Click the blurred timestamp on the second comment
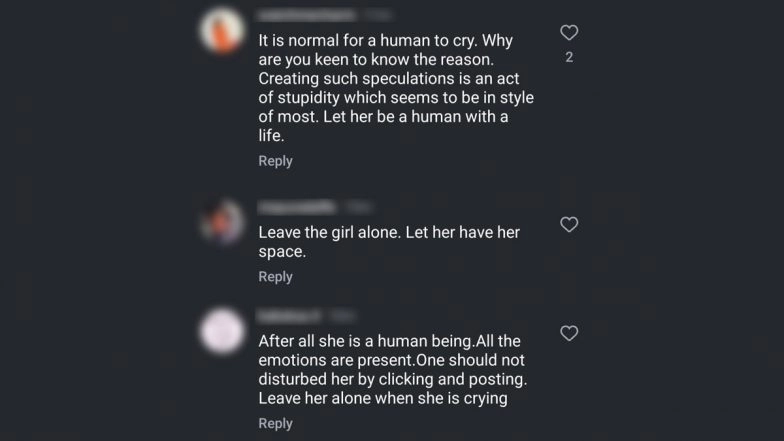Viewport: 784px width, 441px height. coord(357,206)
